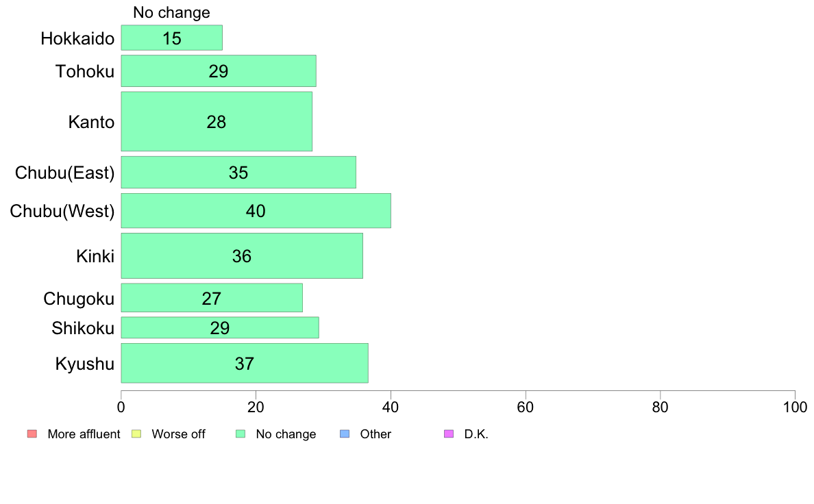The width and height of the screenshot is (814, 504).
Task: Select the Kanto bar showing 28
Action: (217, 121)
